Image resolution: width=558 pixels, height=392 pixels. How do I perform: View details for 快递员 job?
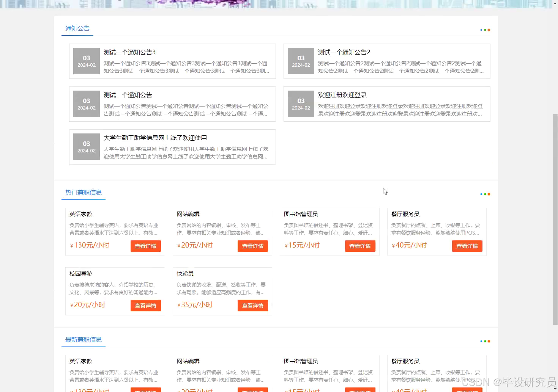253,306
